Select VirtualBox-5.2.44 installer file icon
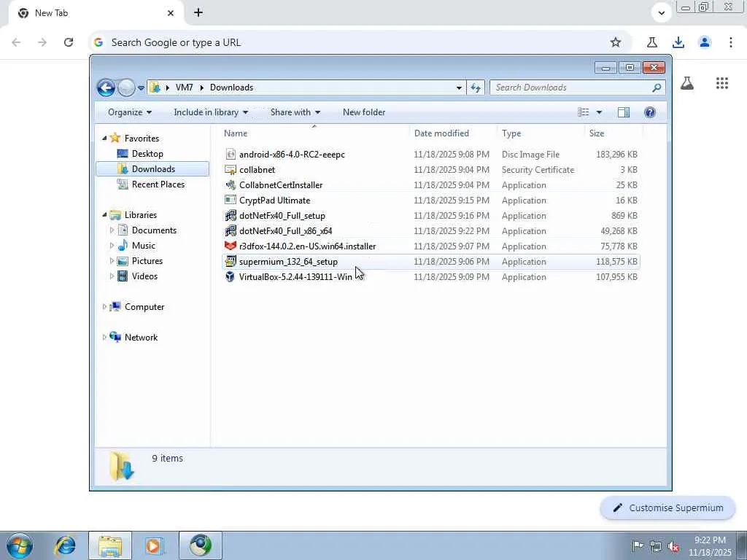Screen dimensions: 747x560 point(231,276)
